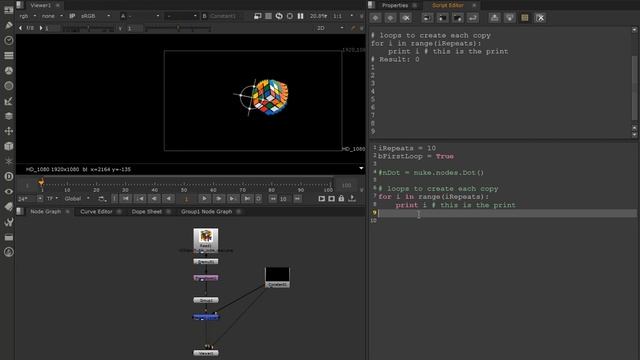Viewport: 640px width, 360px height.
Task: Open the Time nodes clock icon
Action: tap(9, 40)
